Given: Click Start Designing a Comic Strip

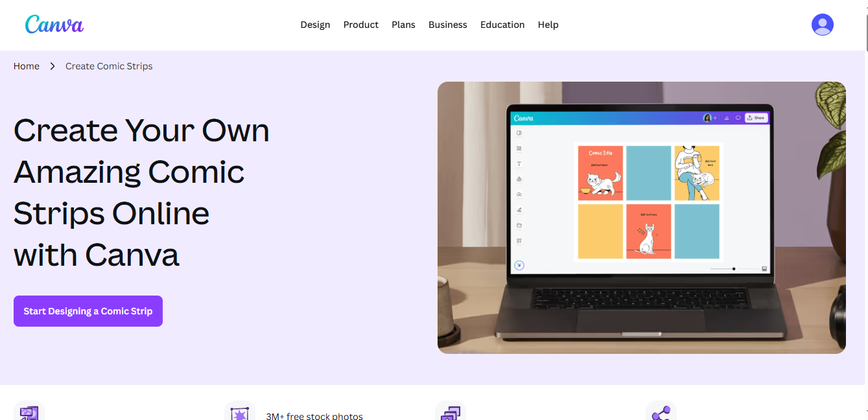Looking at the screenshot, I should point(88,311).
